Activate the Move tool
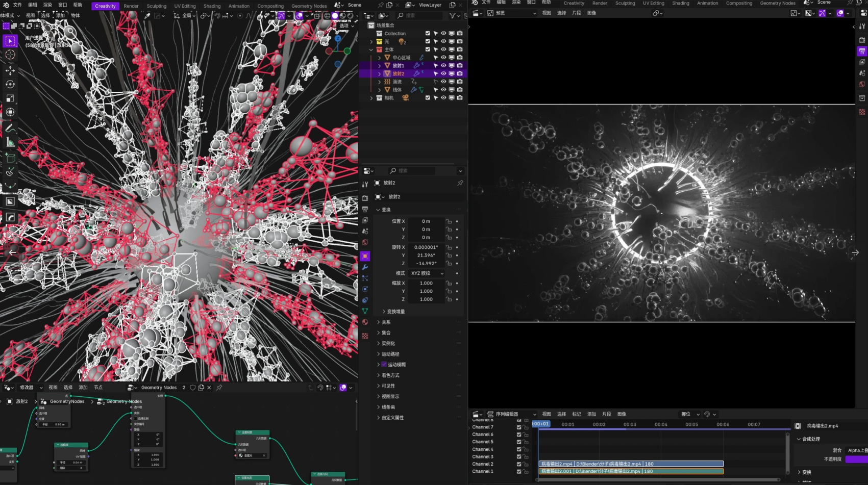 pyautogui.click(x=10, y=70)
